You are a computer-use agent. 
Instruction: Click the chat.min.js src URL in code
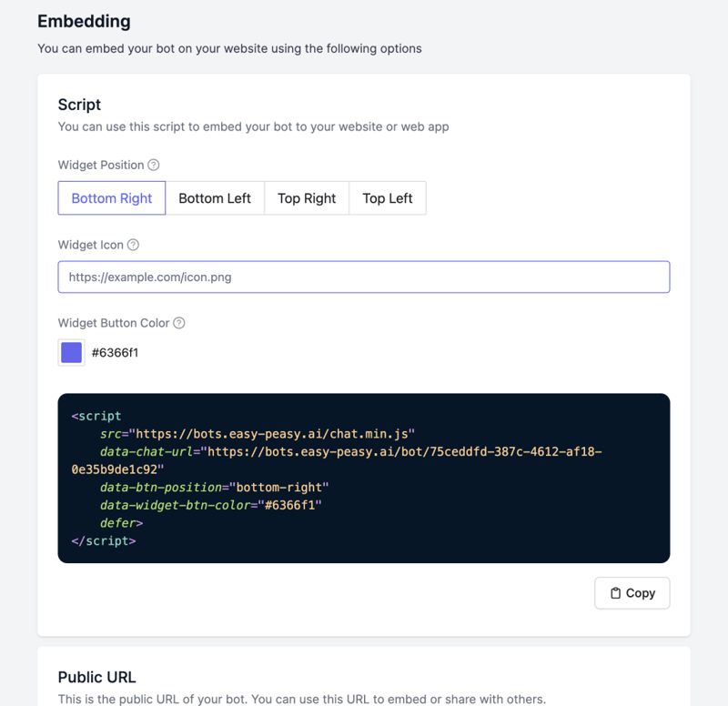pos(275,434)
